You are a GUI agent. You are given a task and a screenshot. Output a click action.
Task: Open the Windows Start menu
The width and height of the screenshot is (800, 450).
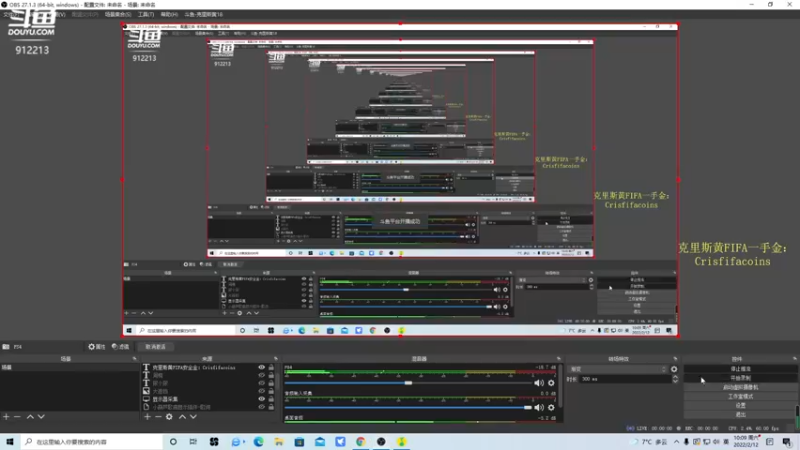(x=10, y=442)
